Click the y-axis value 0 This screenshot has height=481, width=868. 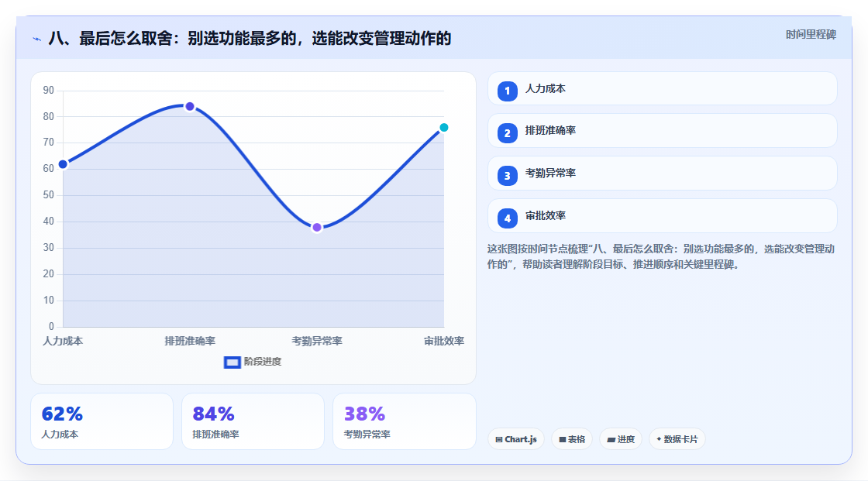[x=51, y=327]
